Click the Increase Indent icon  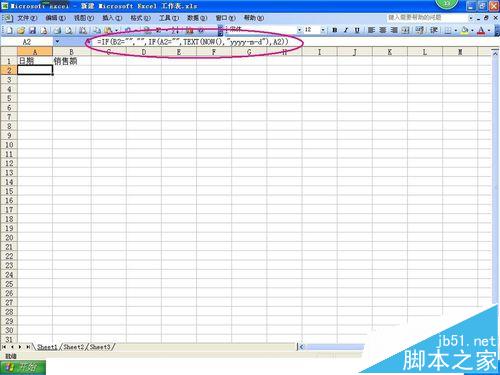click(x=434, y=30)
